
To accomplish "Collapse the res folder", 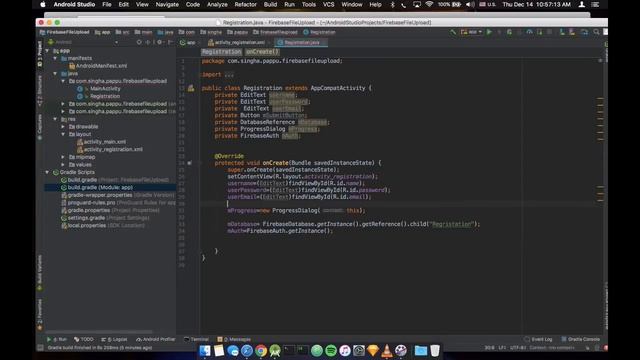I will point(55,119).
